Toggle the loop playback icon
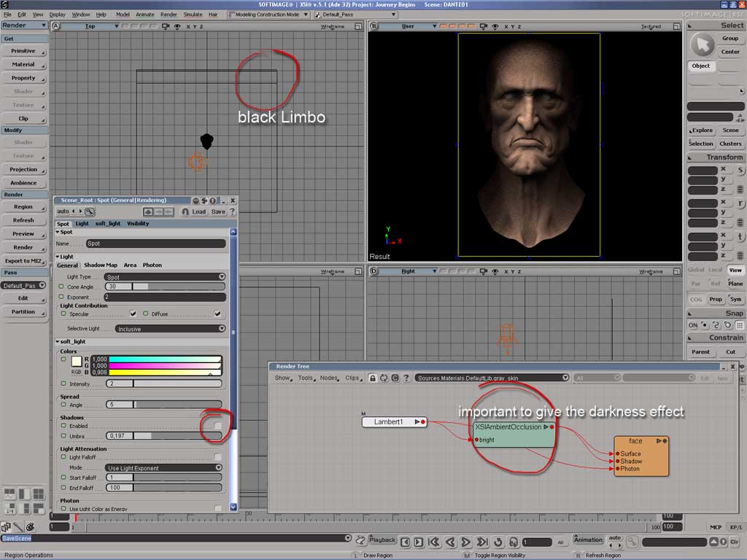Screen dimensions: 747x560 coord(498,542)
